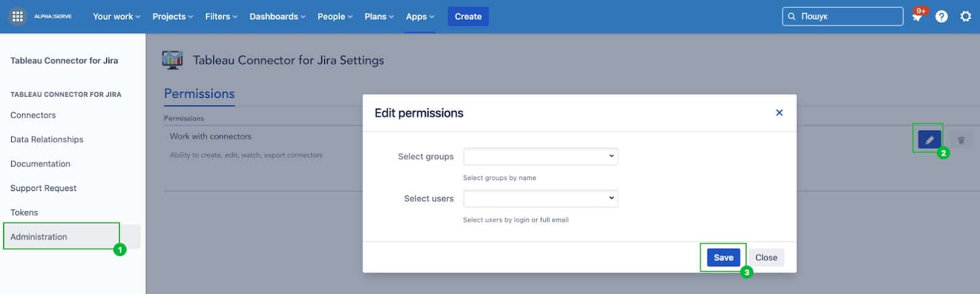This screenshot has height=294, width=980.
Task: Focus the Пошук search field
Action: (843, 17)
